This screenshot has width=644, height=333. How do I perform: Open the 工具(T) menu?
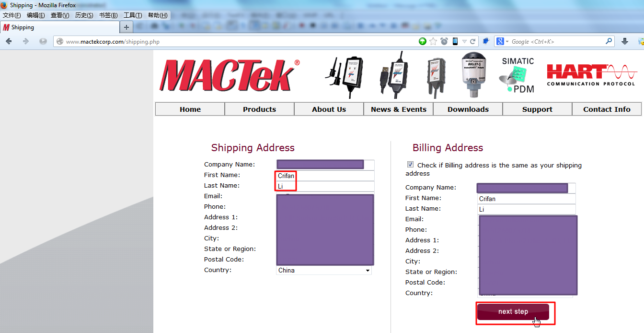coord(133,15)
